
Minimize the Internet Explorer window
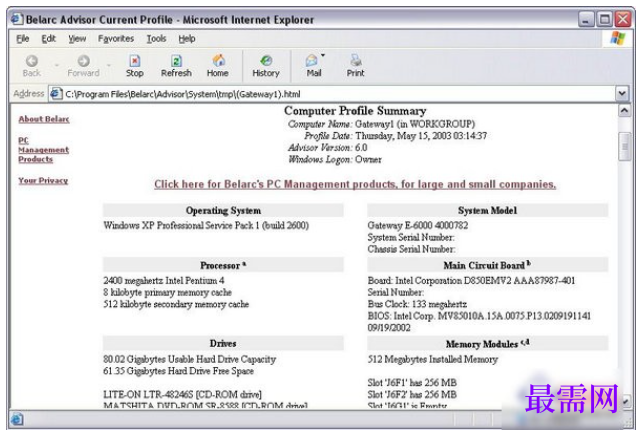586,19
